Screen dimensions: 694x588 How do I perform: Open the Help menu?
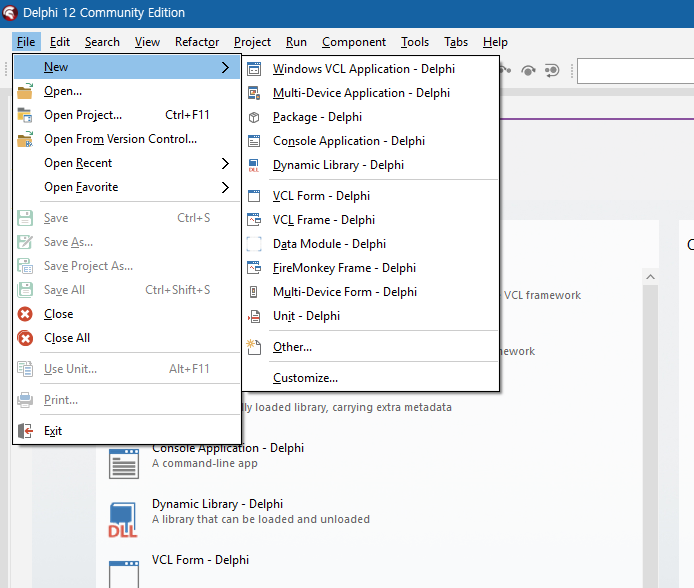495,42
